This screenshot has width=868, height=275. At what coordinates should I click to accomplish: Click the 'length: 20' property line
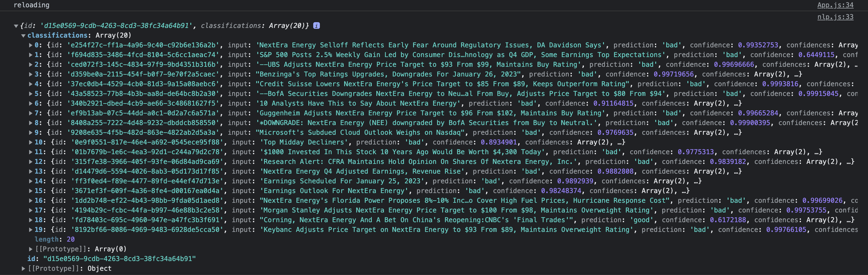(55, 239)
